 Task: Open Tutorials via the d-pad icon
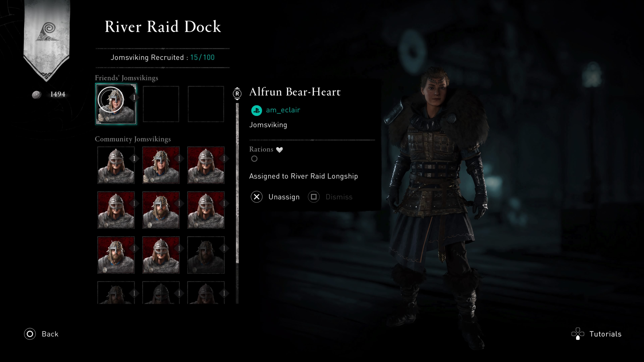578,334
